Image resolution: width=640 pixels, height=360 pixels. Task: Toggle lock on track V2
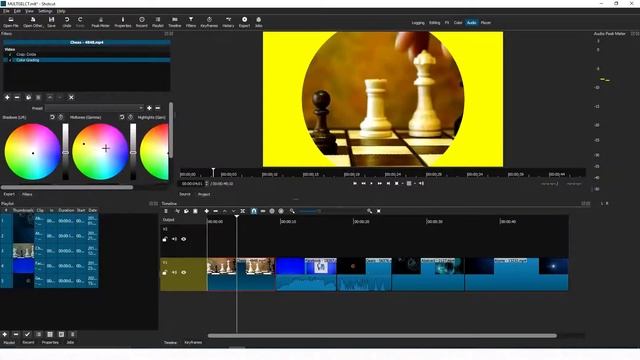[x=164, y=239]
